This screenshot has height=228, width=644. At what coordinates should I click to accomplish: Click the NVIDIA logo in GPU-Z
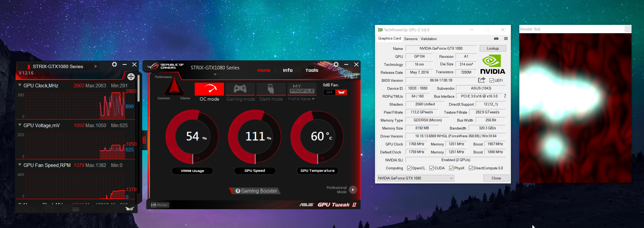[493, 64]
